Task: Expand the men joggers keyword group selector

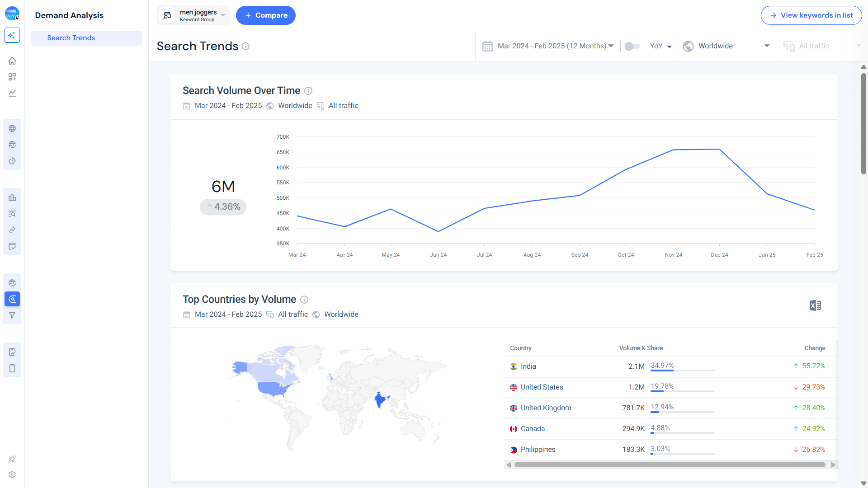Action: click(193, 15)
